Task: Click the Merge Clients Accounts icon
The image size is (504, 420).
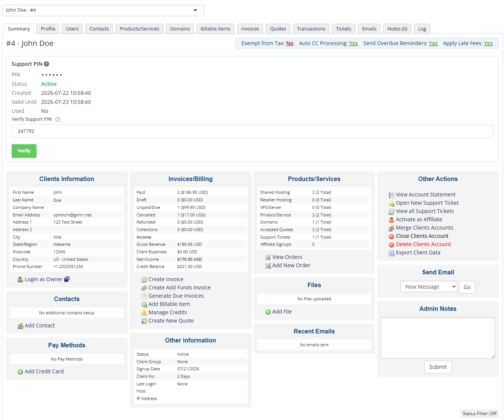Action: click(391, 228)
